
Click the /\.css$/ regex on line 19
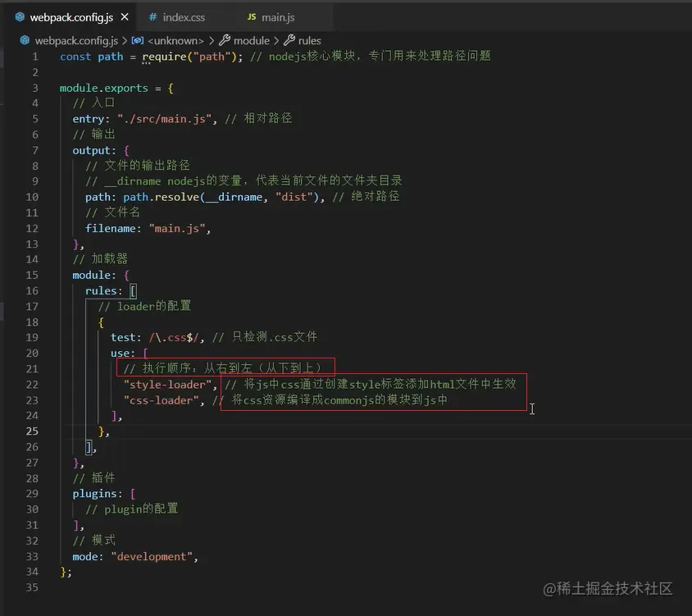coord(174,337)
